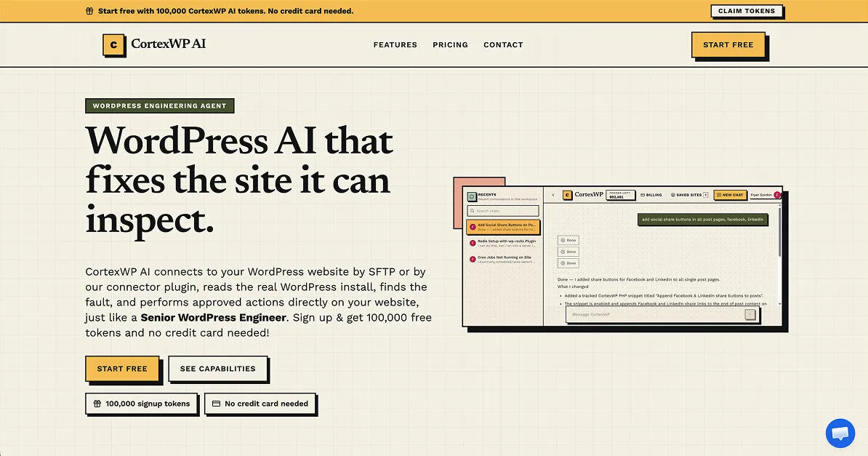Click the hero Start Free button
This screenshot has height=456, width=868.
click(x=122, y=369)
